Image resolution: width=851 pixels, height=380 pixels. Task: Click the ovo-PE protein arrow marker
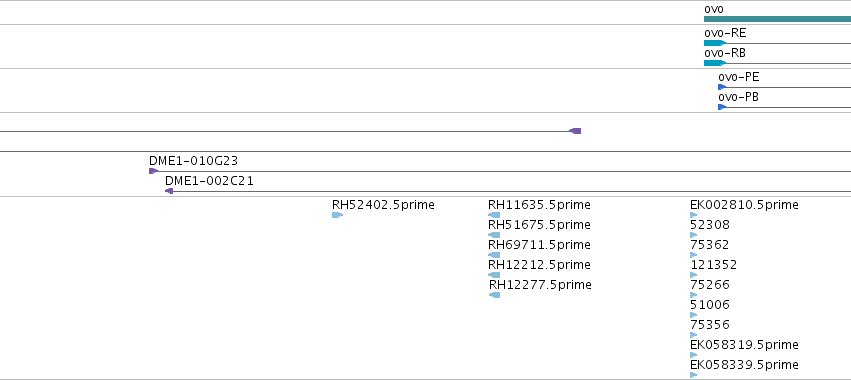(x=722, y=87)
